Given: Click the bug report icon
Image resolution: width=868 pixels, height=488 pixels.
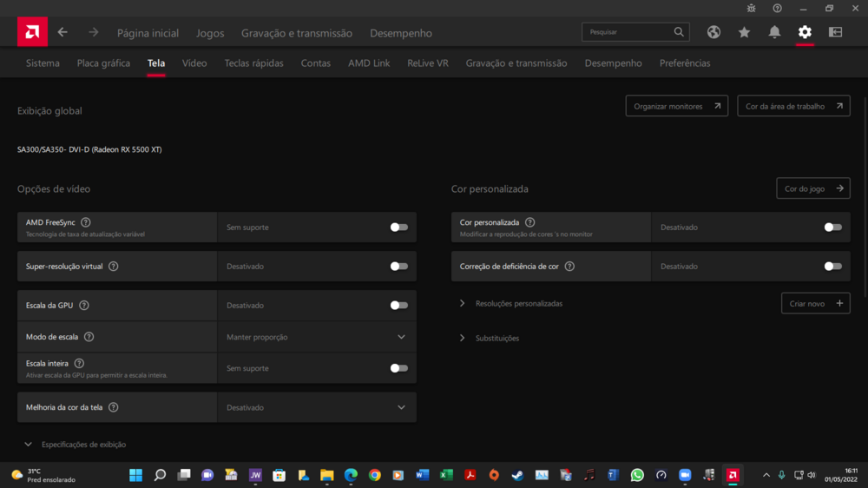Looking at the screenshot, I should coord(751,9).
